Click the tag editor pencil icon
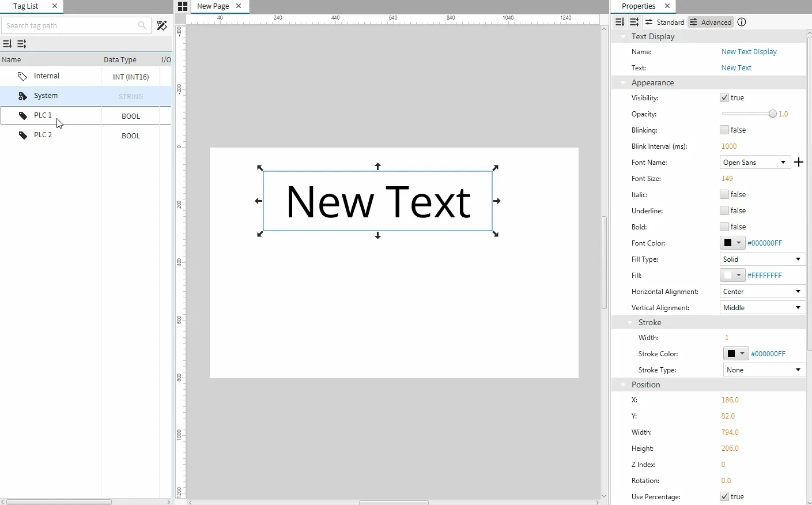 (162, 25)
